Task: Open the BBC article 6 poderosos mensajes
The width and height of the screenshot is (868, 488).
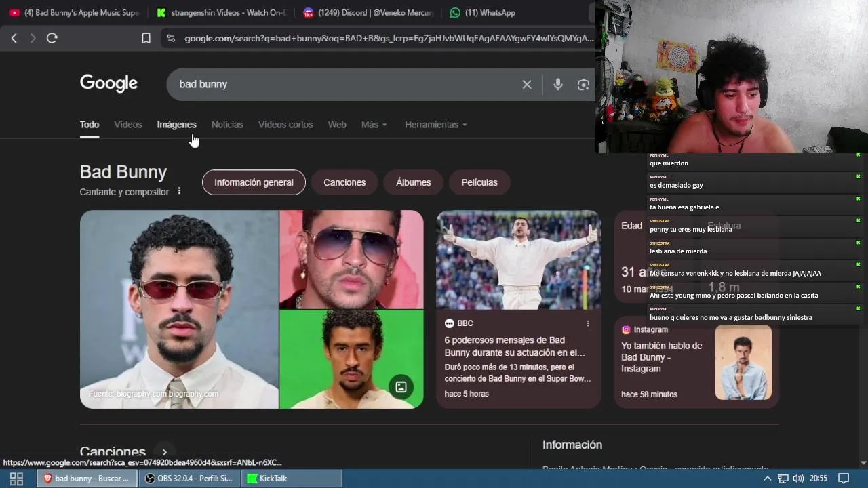Action: [515, 346]
